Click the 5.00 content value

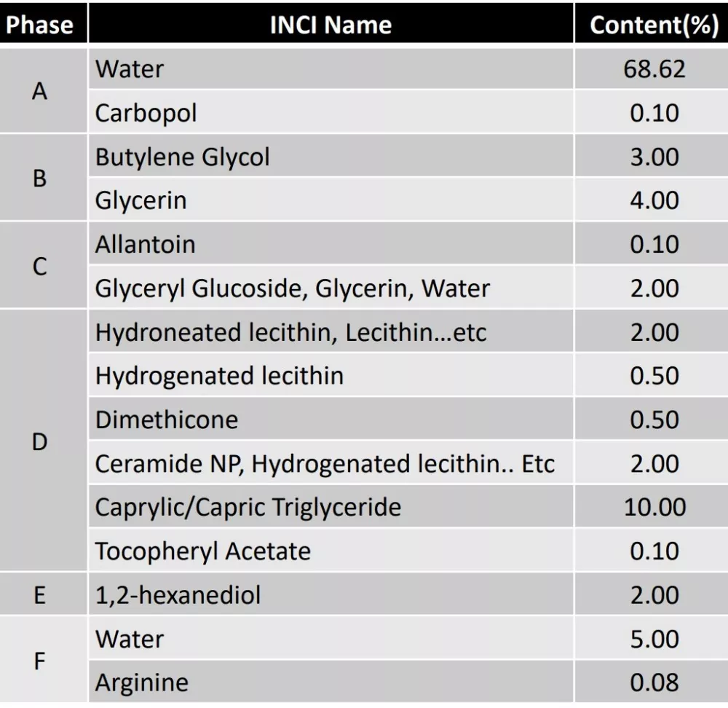654,639
